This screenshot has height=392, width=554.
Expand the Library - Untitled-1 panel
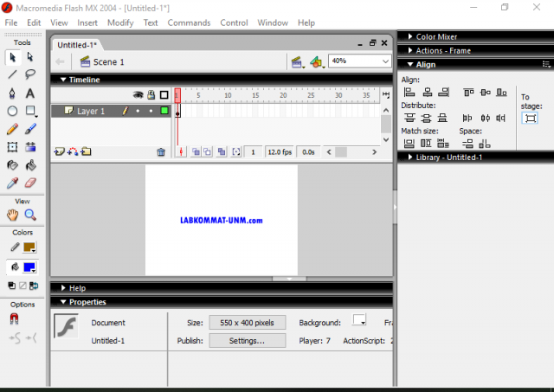[409, 157]
